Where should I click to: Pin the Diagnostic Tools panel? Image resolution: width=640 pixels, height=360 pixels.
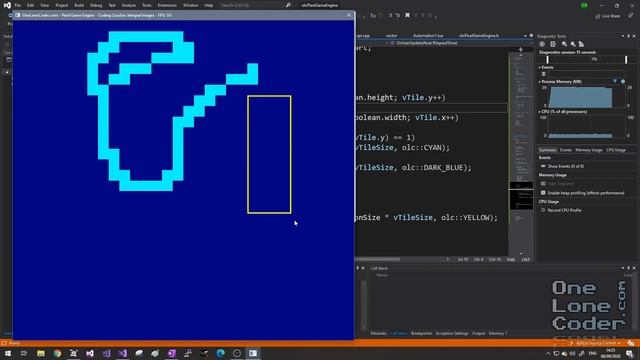629,36
